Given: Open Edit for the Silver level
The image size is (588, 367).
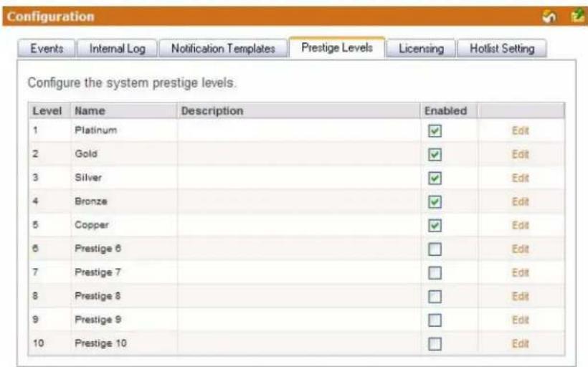Looking at the screenshot, I should point(520,178).
